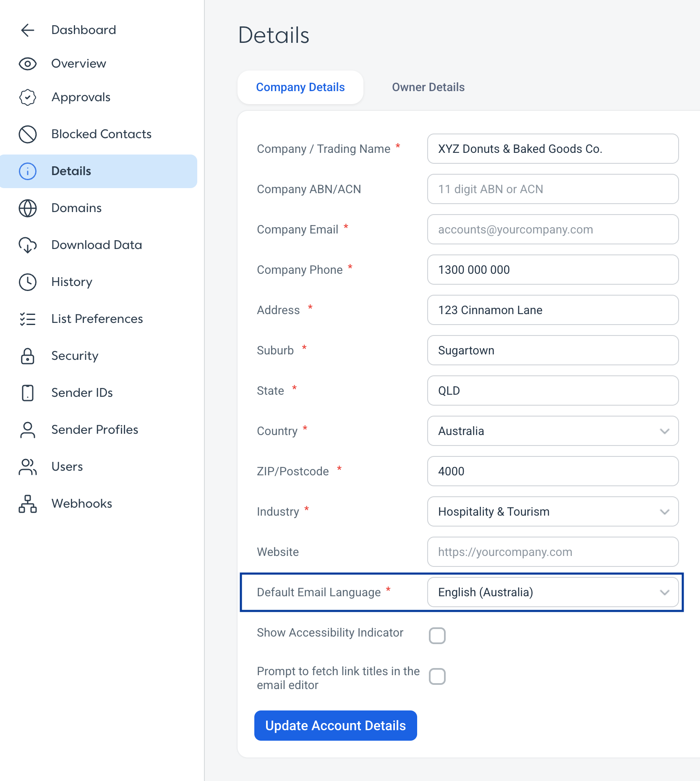
Task: Focus the Company Email input field
Action: [553, 229]
